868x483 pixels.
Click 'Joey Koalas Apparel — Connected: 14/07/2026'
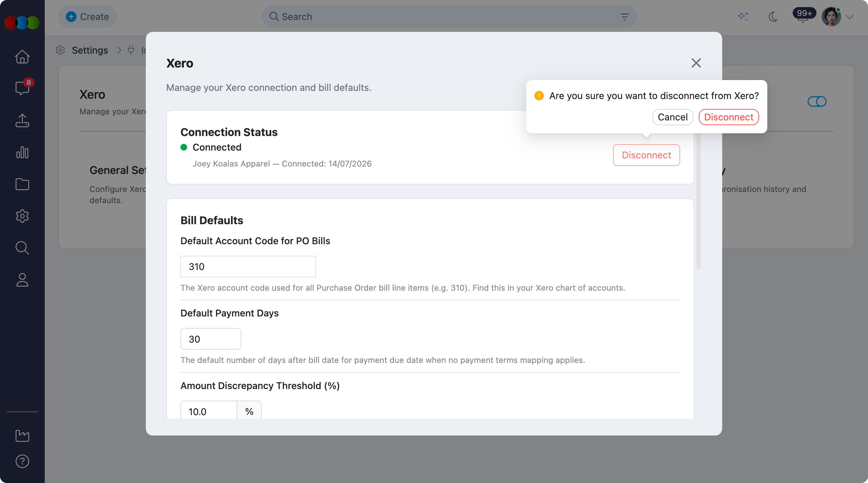282,164
